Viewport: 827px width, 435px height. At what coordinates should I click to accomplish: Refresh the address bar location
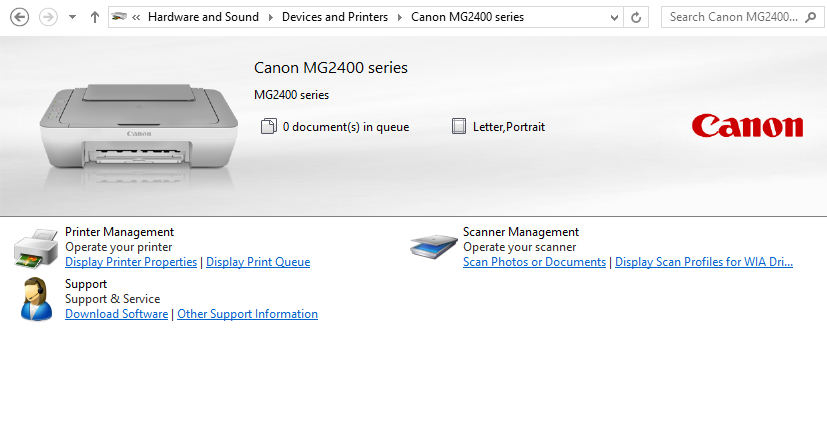pos(637,17)
